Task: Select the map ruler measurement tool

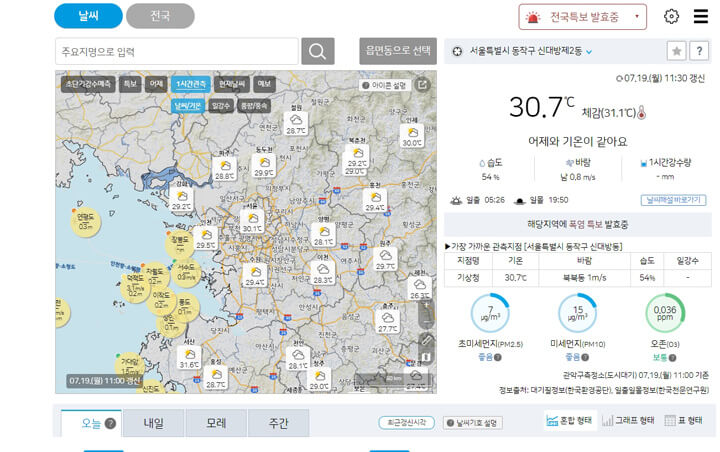Action: pyautogui.click(x=427, y=340)
